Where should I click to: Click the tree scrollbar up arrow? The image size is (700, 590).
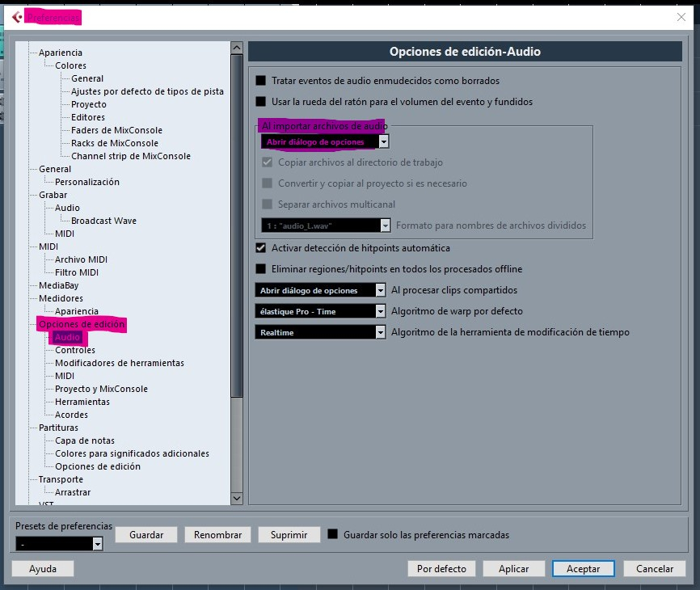tap(237, 48)
